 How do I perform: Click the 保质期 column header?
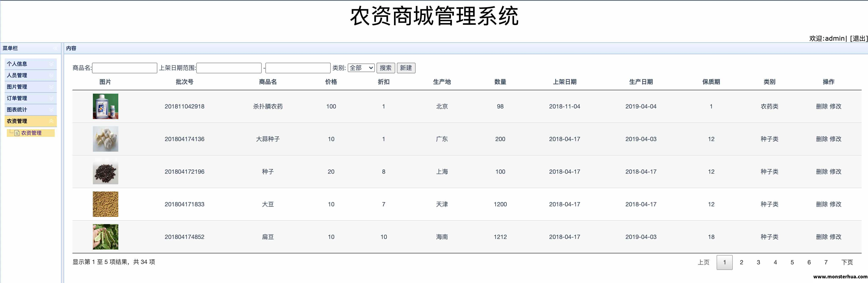tap(711, 82)
